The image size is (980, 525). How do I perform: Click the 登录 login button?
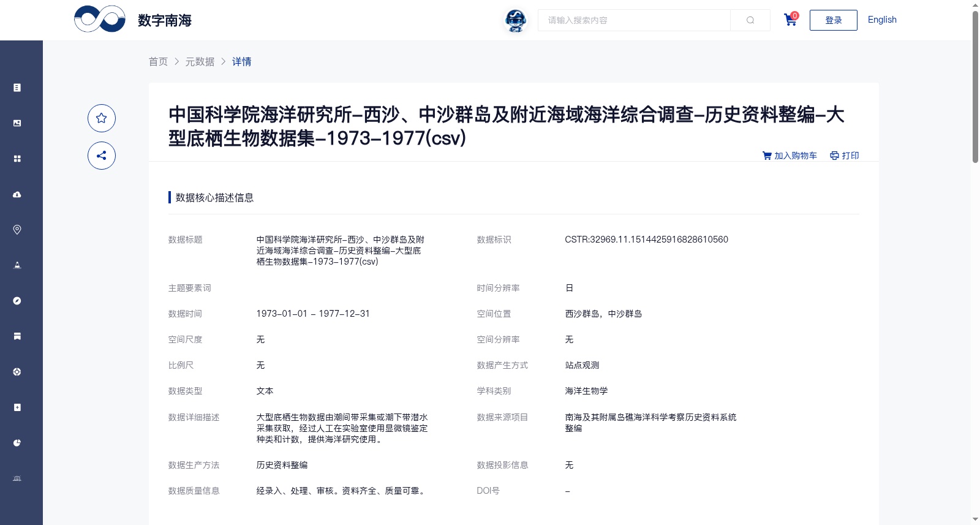(834, 20)
